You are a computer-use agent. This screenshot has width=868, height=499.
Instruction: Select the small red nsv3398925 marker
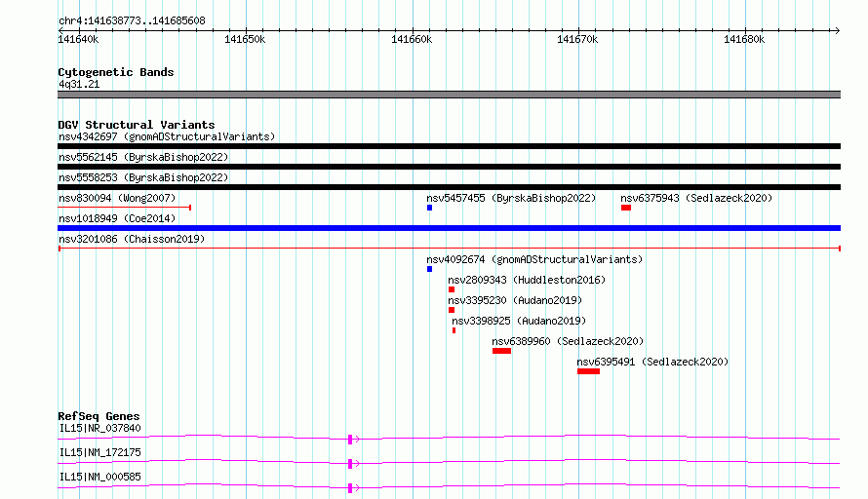tap(454, 330)
